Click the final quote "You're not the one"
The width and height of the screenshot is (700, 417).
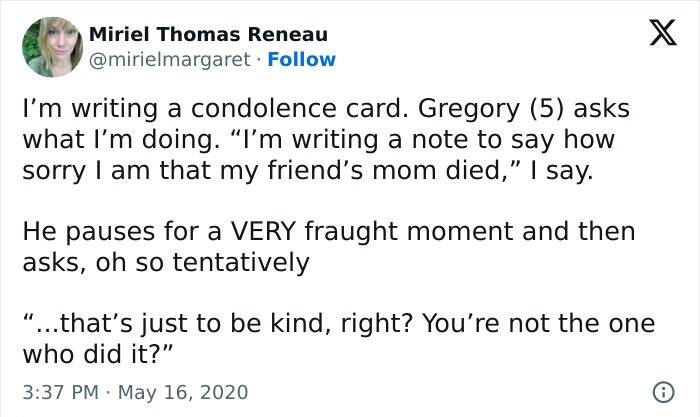click(539, 325)
